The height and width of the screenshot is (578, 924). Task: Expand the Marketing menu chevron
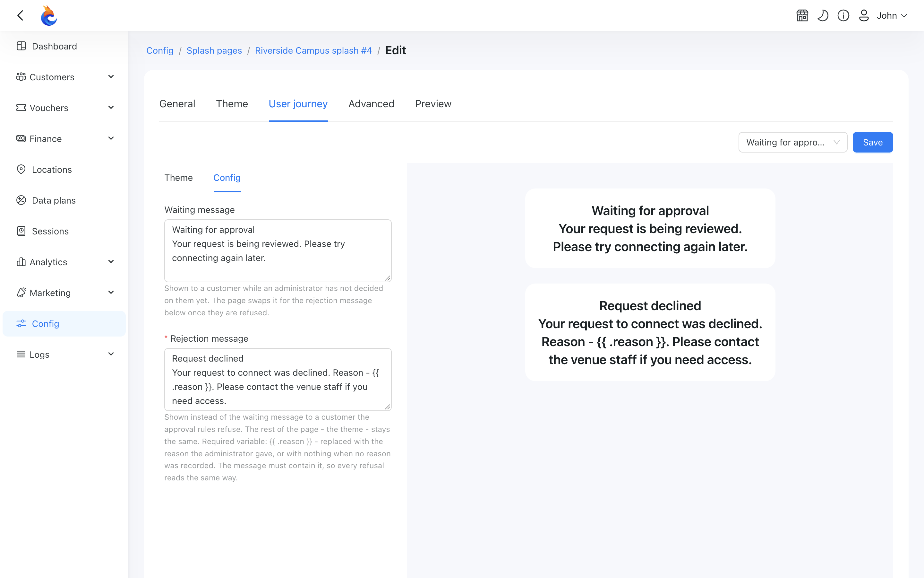[x=111, y=293]
